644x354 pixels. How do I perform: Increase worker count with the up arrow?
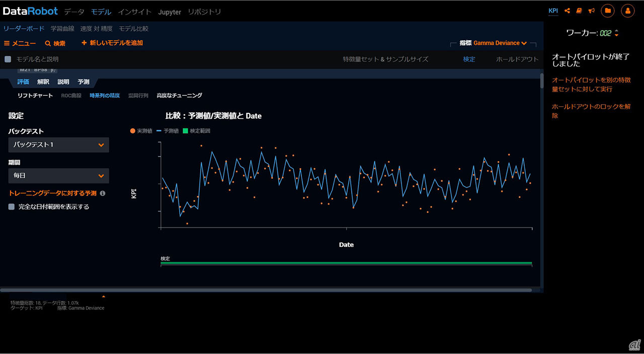coord(617,31)
